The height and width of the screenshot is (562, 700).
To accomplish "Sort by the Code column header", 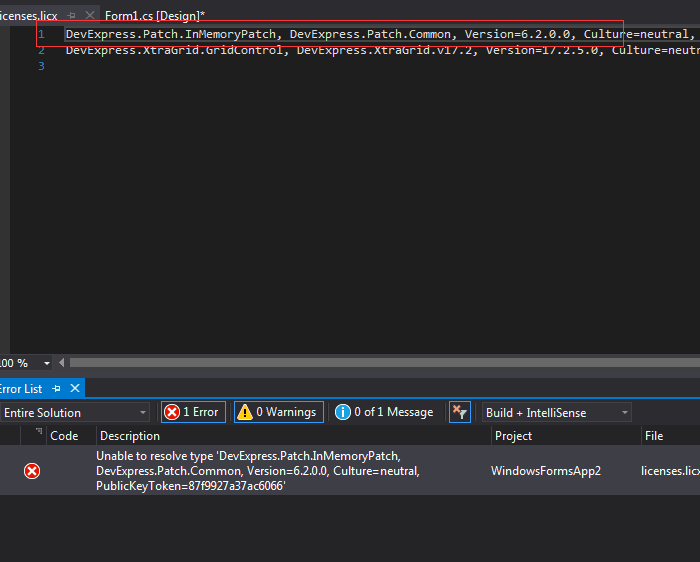I will 71,436.
